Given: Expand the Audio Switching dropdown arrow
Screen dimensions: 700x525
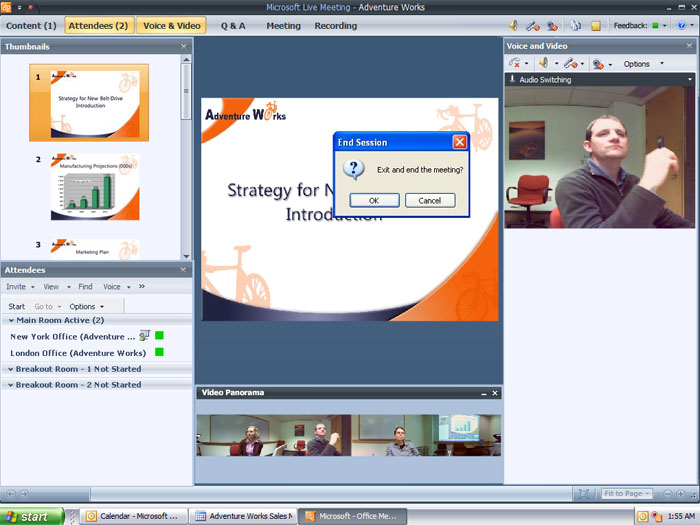Looking at the screenshot, I should click(690, 79).
